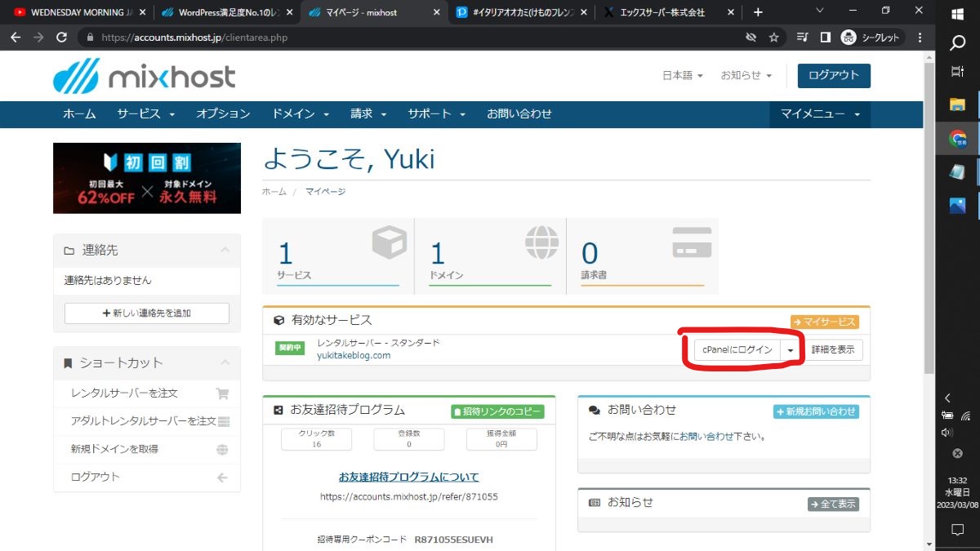Click the ログアウト button in the header
The width and height of the screenshot is (980, 551).
click(834, 75)
